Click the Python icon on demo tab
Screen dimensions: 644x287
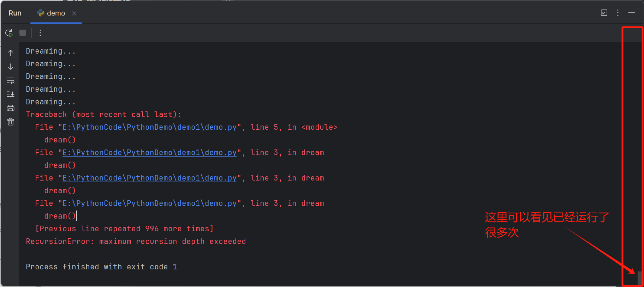(41, 13)
